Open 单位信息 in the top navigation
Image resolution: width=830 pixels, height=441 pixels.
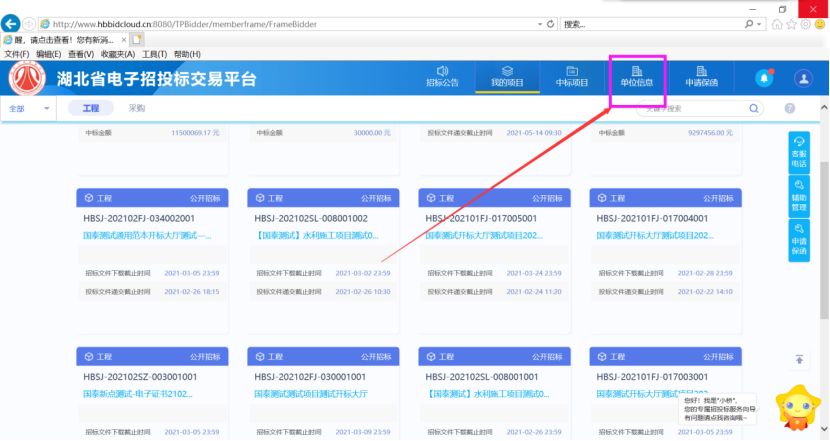tap(637, 76)
